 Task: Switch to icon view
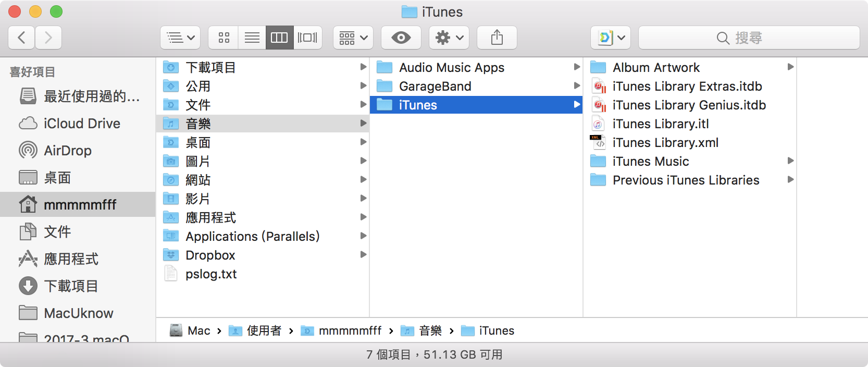pyautogui.click(x=224, y=38)
